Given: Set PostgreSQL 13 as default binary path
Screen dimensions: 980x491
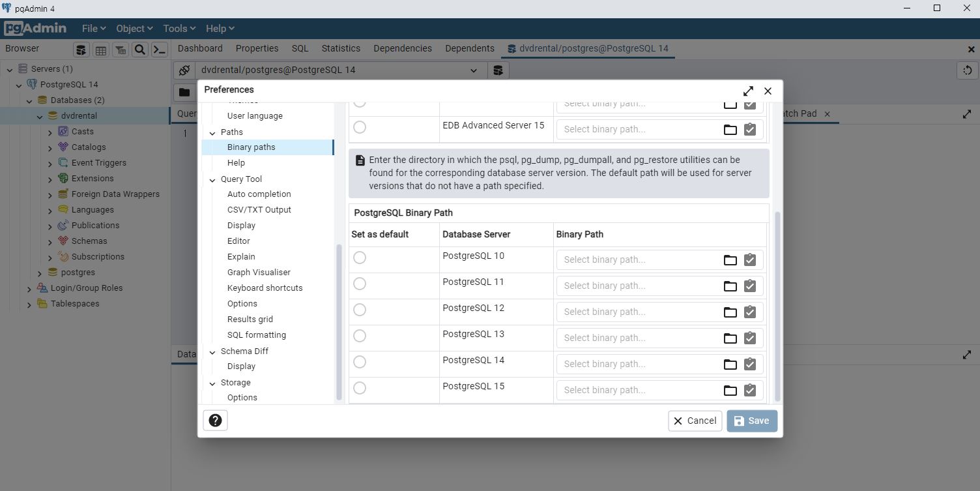Looking at the screenshot, I should coord(360,336).
